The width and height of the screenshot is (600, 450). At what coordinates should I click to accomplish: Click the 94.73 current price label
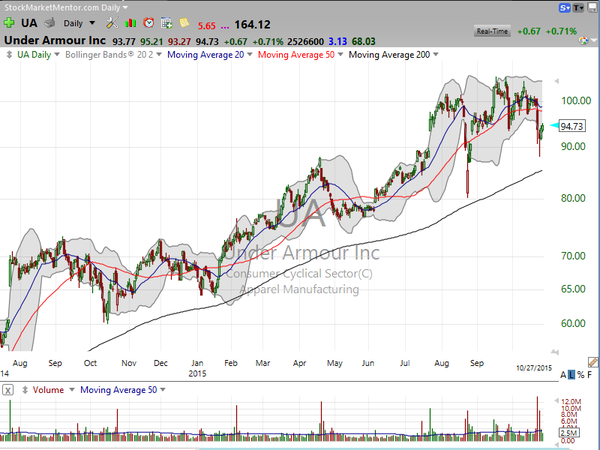click(x=572, y=126)
